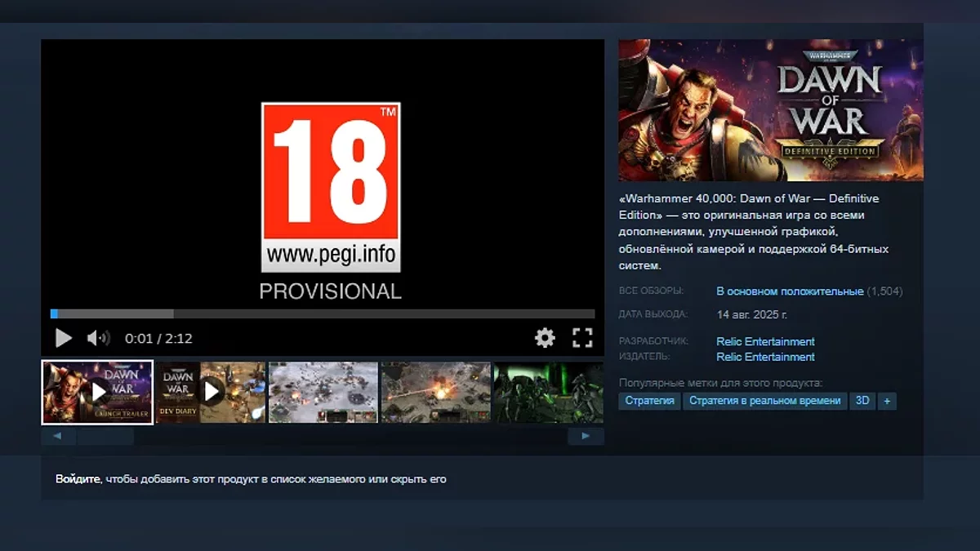Select the Launch Trailer thumbnail

point(97,393)
